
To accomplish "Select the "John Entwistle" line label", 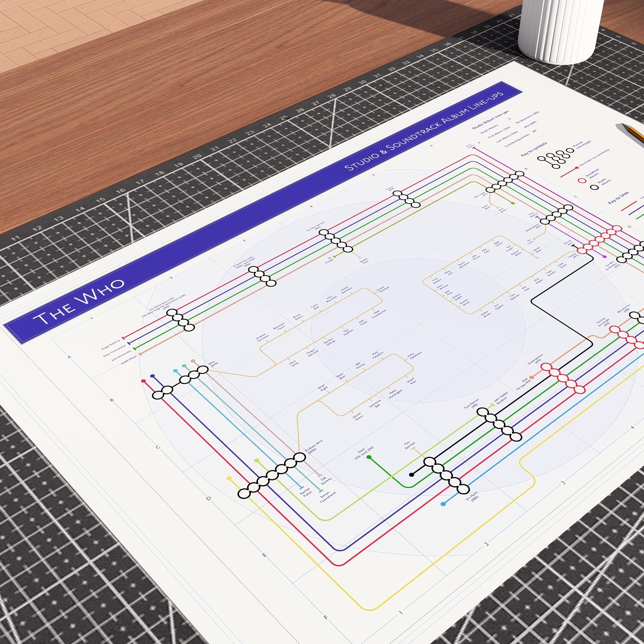I will click(x=122, y=356).
